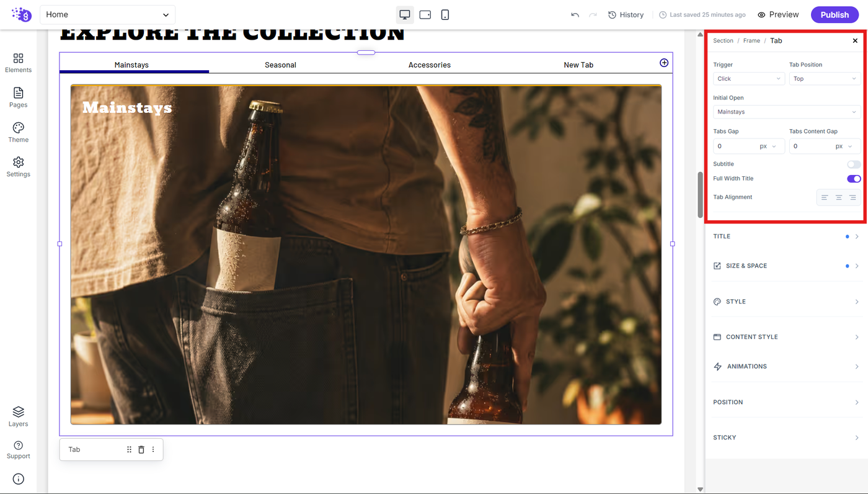Image resolution: width=868 pixels, height=494 pixels.
Task: Add a new tab with plus icon
Action: pos(664,63)
